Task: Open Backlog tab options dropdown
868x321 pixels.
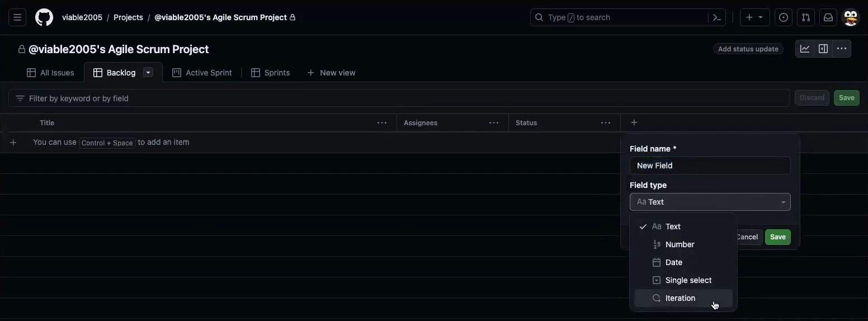Action: pyautogui.click(x=148, y=72)
